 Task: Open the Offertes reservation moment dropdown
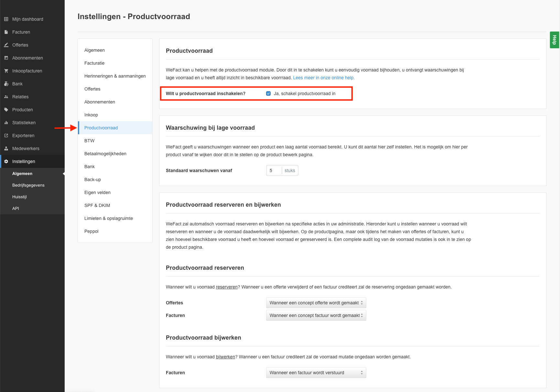coord(316,303)
